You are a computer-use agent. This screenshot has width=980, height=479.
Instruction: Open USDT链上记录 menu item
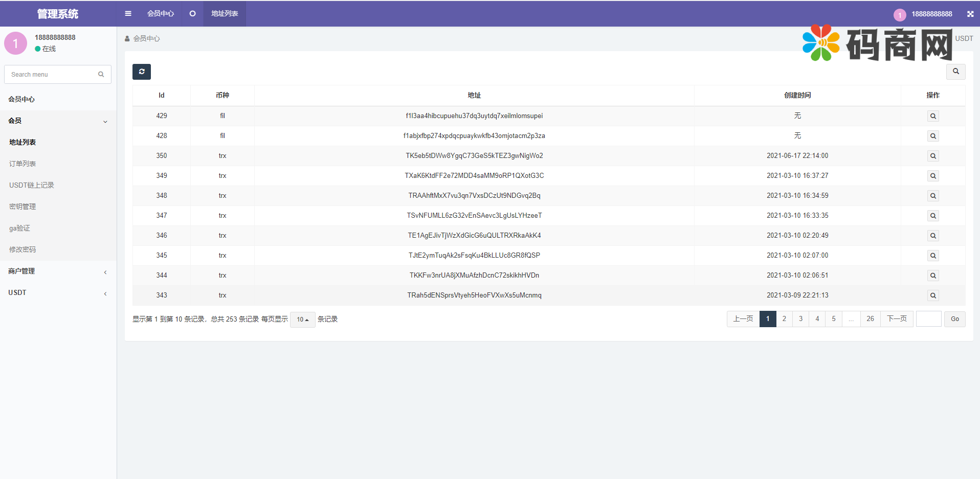32,186
